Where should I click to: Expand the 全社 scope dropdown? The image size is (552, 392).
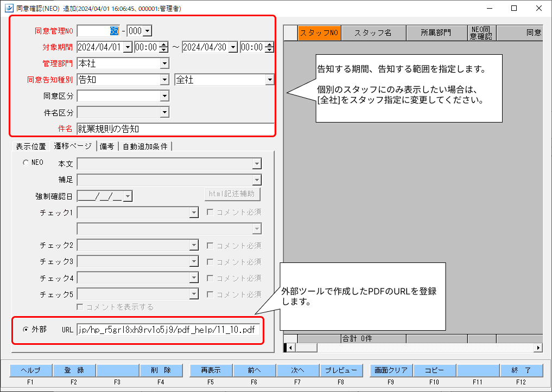[x=270, y=80]
